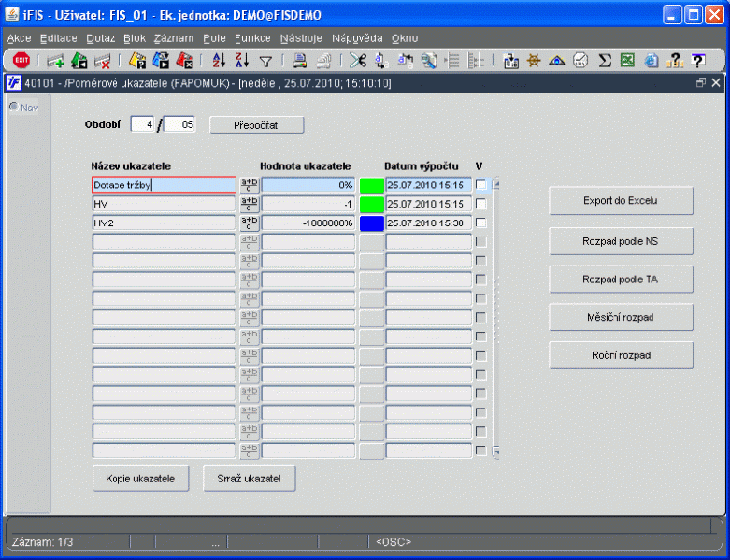Click the table scrollbar down arrow
730x560 pixels.
[x=495, y=451]
